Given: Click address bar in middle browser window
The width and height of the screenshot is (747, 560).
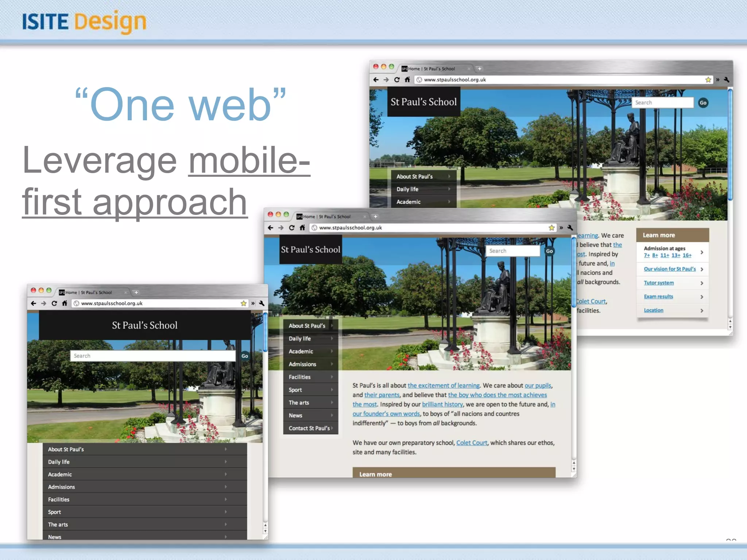Looking at the screenshot, I should point(433,227).
